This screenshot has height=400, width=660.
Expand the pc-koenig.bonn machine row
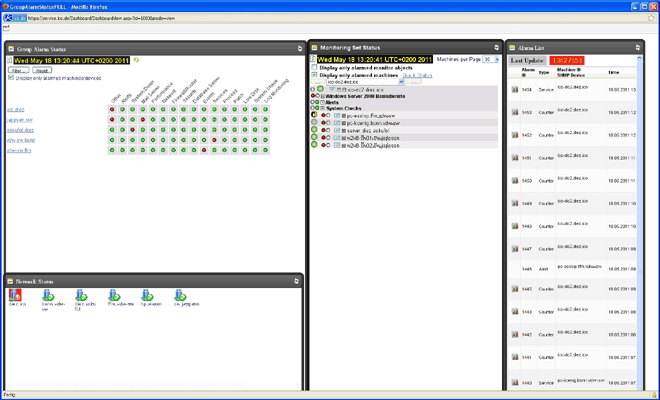343,123
